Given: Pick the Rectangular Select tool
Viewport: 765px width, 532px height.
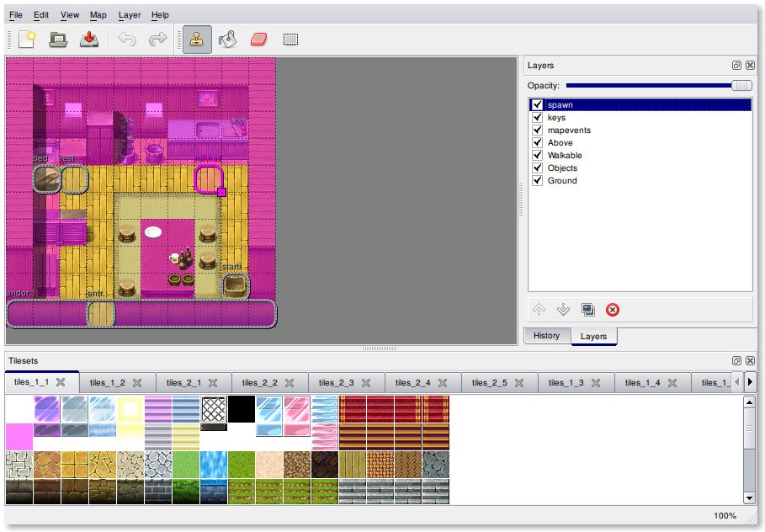Looking at the screenshot, I should (x=290, y=40).
